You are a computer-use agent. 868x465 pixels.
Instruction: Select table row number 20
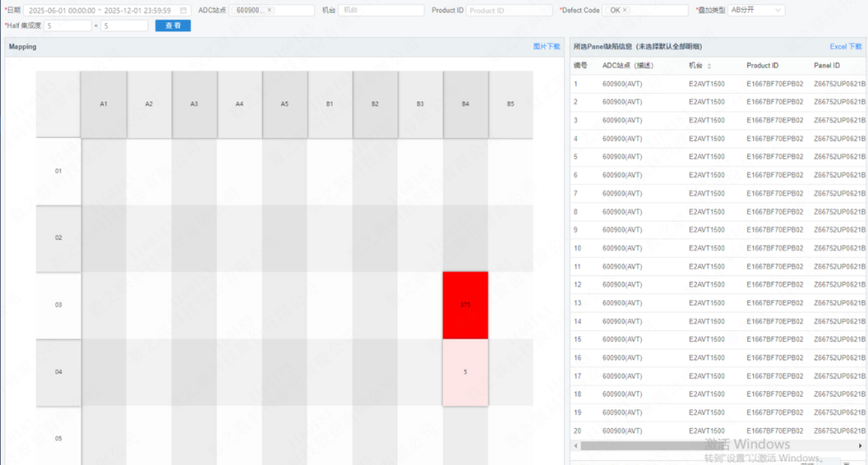click(x=719, y=430)
